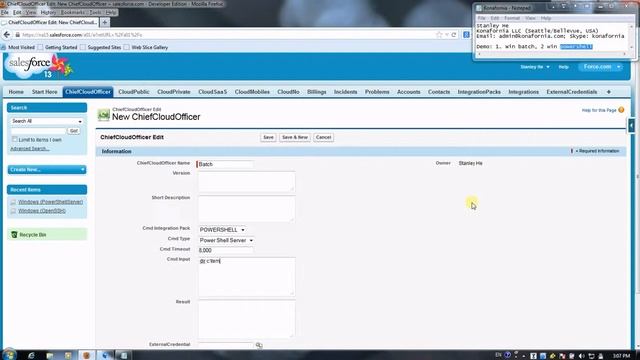Open the Incidents tab

point(345,92)
